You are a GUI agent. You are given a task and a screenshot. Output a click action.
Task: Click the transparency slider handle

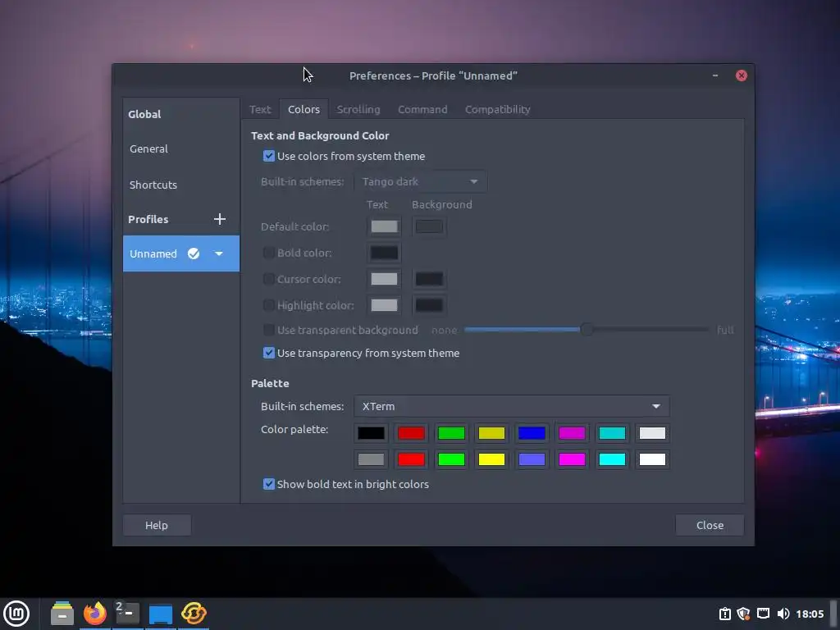click(587, 330)
